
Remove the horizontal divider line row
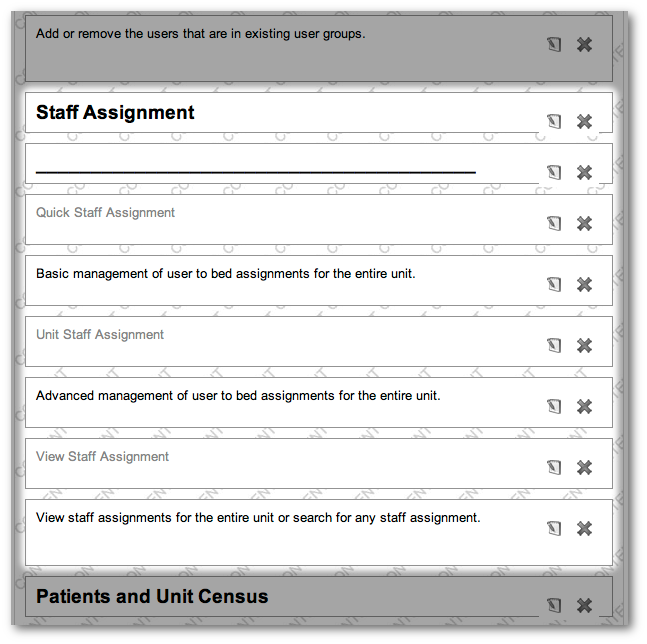585,172
